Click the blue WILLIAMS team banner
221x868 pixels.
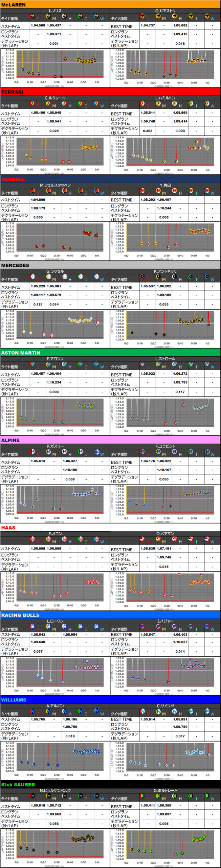point(110,700)
